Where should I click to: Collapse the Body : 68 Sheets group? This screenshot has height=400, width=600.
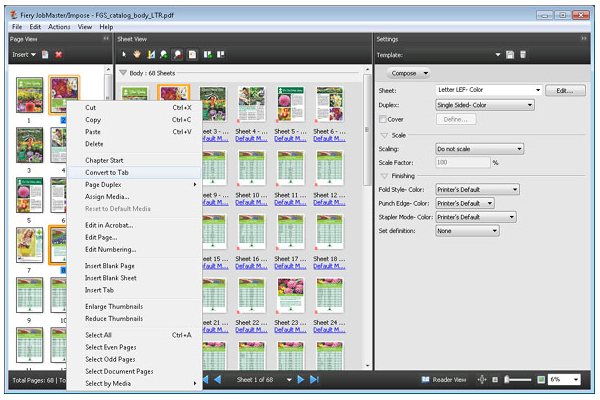pos(123,73)
